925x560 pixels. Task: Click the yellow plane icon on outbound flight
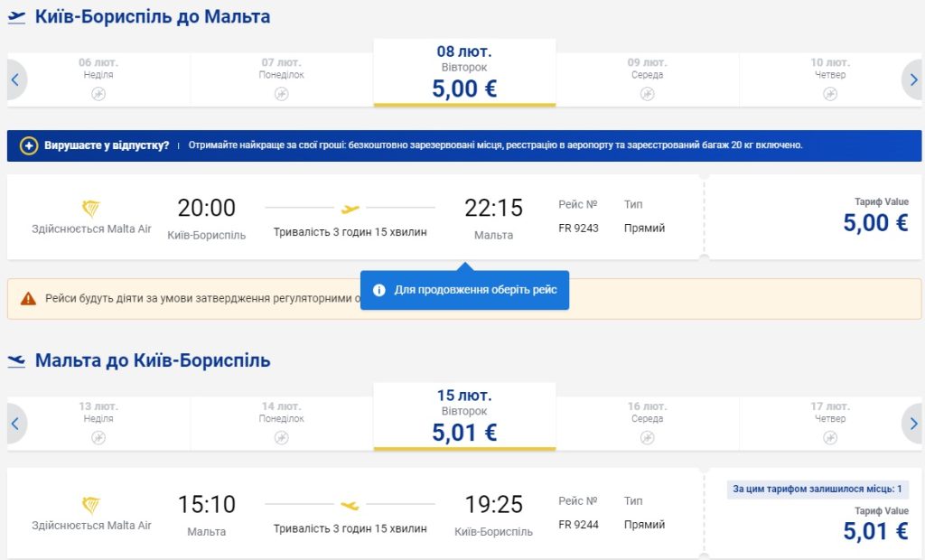tap(350, 209)
